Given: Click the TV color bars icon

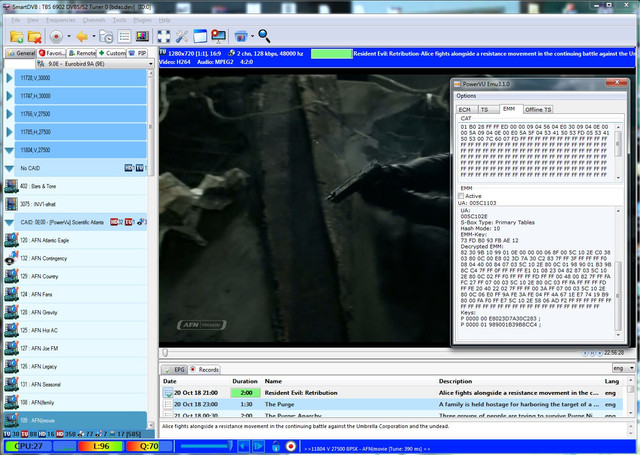Looking at the screenshot, I should tap(142, 36).
